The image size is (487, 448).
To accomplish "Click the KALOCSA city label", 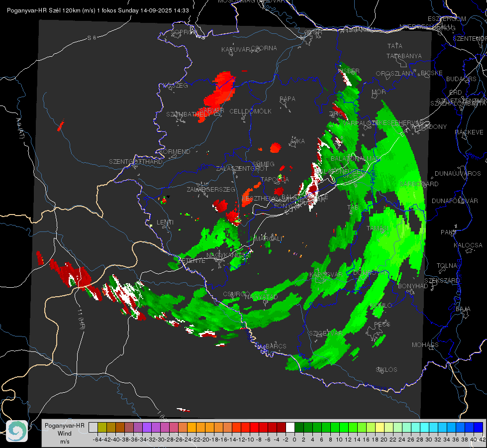I will coord(468,245).
